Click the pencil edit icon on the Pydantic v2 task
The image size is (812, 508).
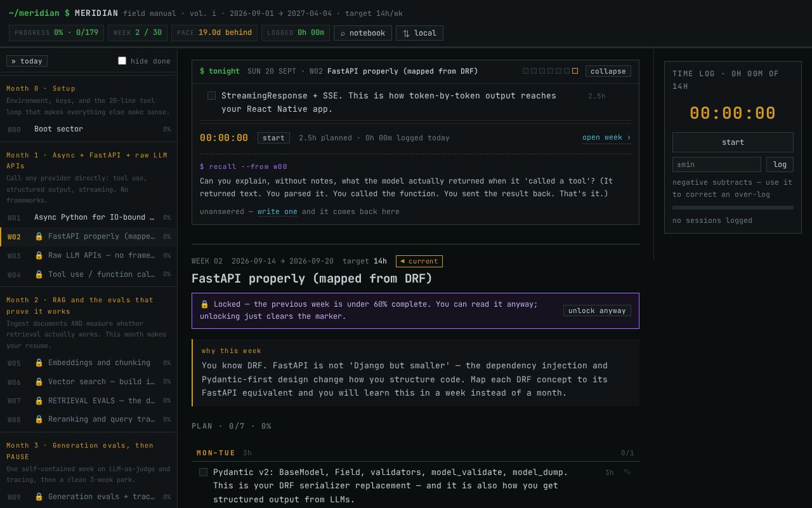[x=627, y=472]
